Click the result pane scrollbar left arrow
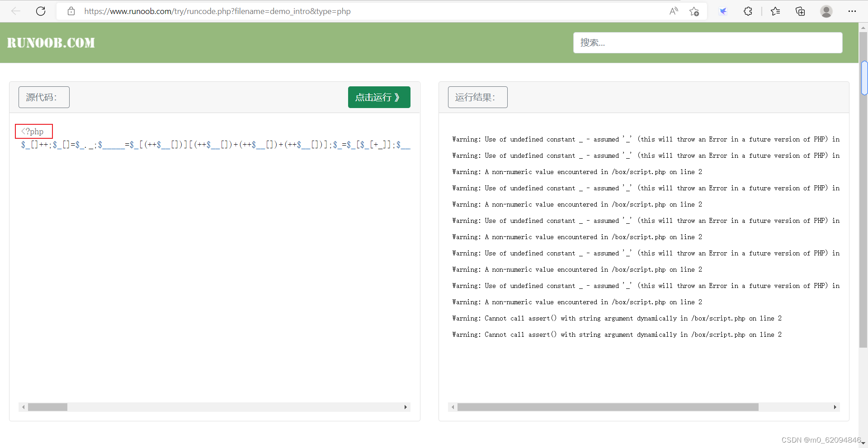The height and width of the screenshot is (448, 868). pyautogui.click(x=453, y=407)
